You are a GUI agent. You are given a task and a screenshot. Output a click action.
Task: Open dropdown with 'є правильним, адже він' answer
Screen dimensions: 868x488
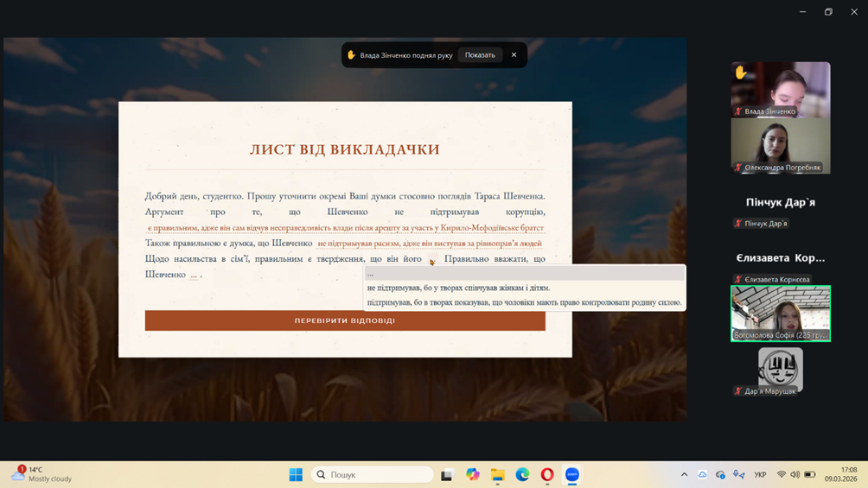tap(345, 228)
